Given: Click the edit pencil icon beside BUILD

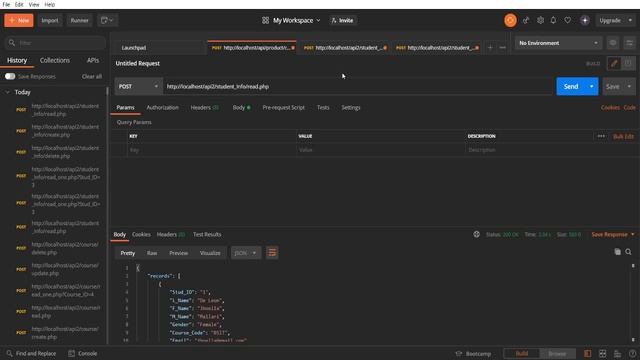Looking at the screenshot, I should click(614, 63).
